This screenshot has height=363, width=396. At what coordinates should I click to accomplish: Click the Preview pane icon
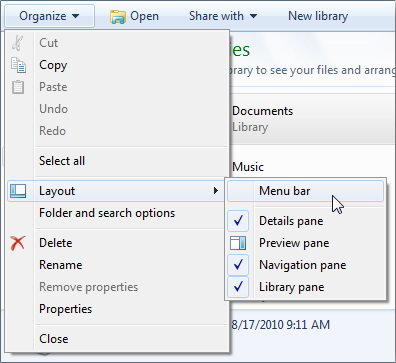pos(238,243)
